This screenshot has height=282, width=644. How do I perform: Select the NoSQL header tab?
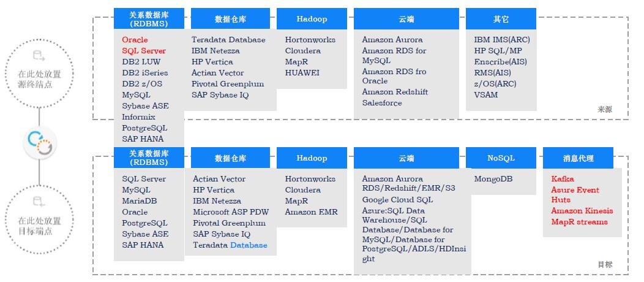pyautogui.click(x=501, y=158)
